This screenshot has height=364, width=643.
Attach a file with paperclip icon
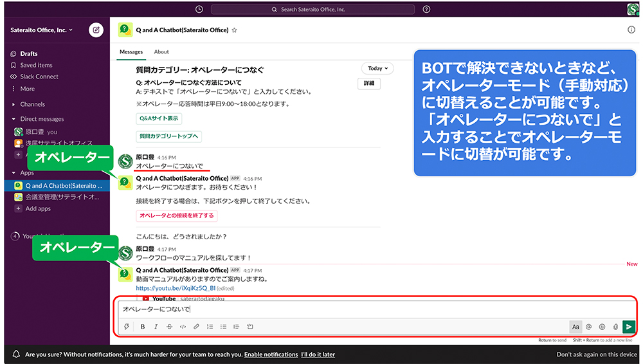pos(615,327)
